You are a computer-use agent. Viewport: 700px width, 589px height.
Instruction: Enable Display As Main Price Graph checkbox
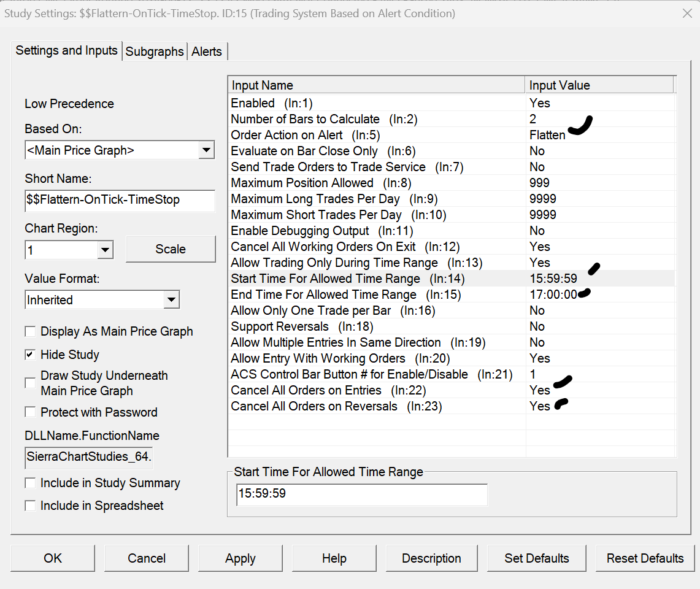[x=30, y=331]
